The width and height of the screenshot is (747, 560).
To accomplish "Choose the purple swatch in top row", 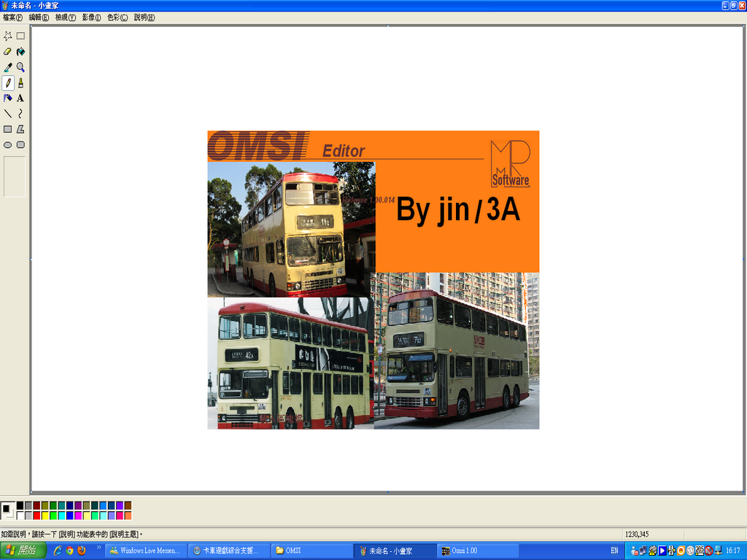I will [x=78, y=506].
